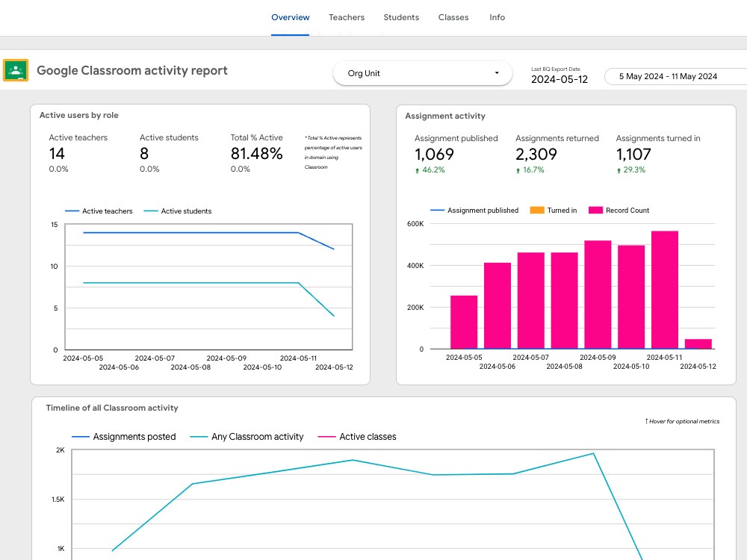Click the Org Unit dropdown arrow
This screenshot has width=747, height=560.
pyautogui.click(x=497, y=73)
